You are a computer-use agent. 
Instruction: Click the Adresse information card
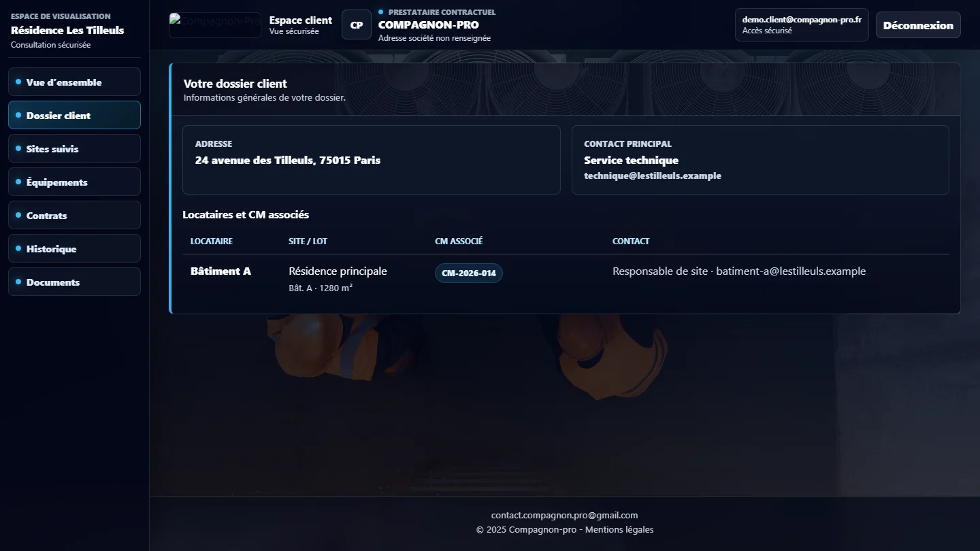pos(372,160)
